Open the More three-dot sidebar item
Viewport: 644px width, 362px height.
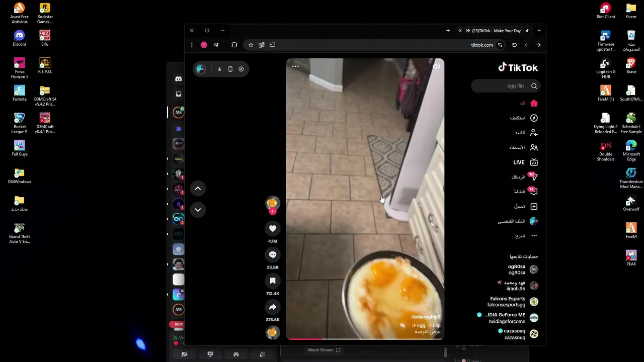(526, 236)
